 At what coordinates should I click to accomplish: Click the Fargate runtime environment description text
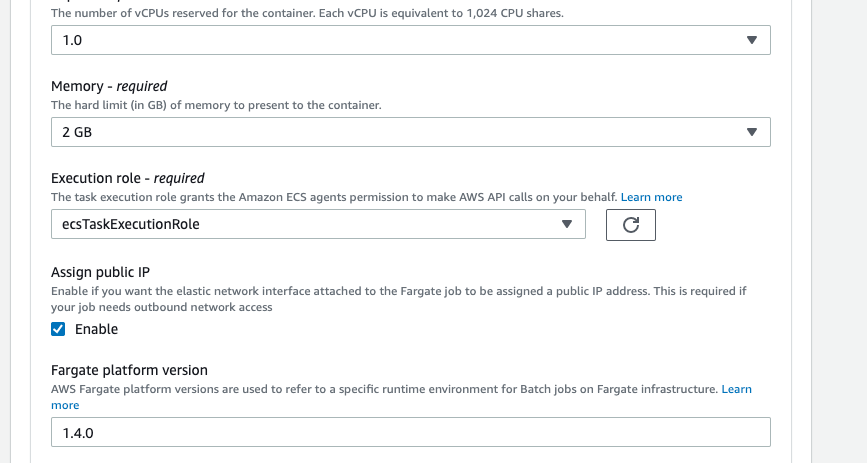[x=380, y=388]
